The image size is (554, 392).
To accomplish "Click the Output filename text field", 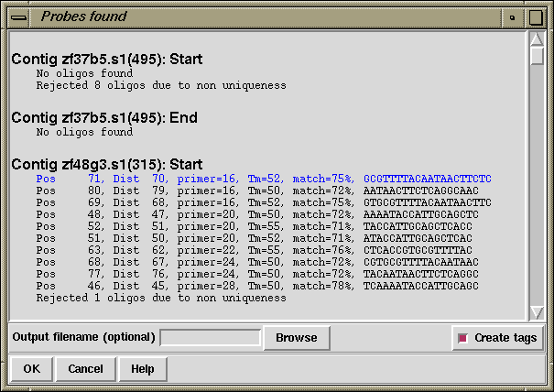I will pos(210,338).
